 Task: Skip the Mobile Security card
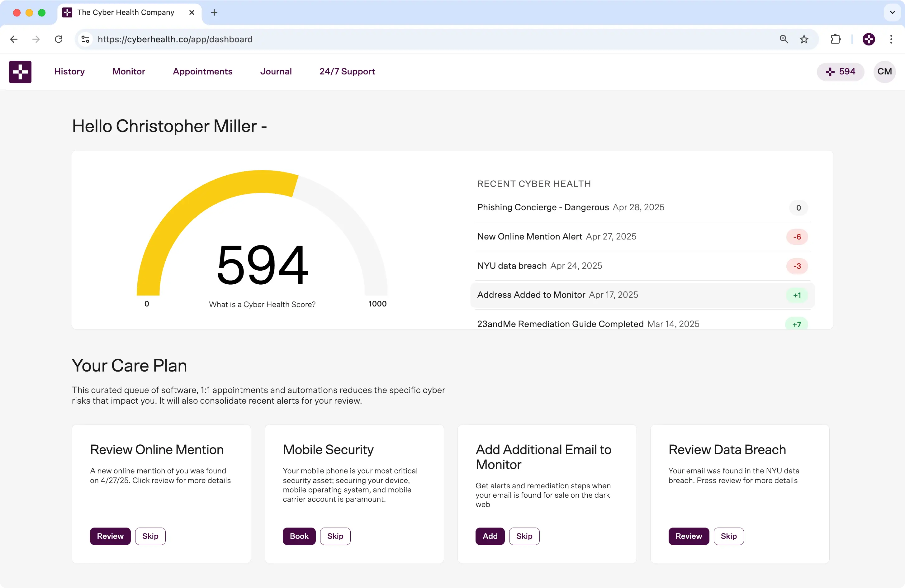click(x=335, y=536)
